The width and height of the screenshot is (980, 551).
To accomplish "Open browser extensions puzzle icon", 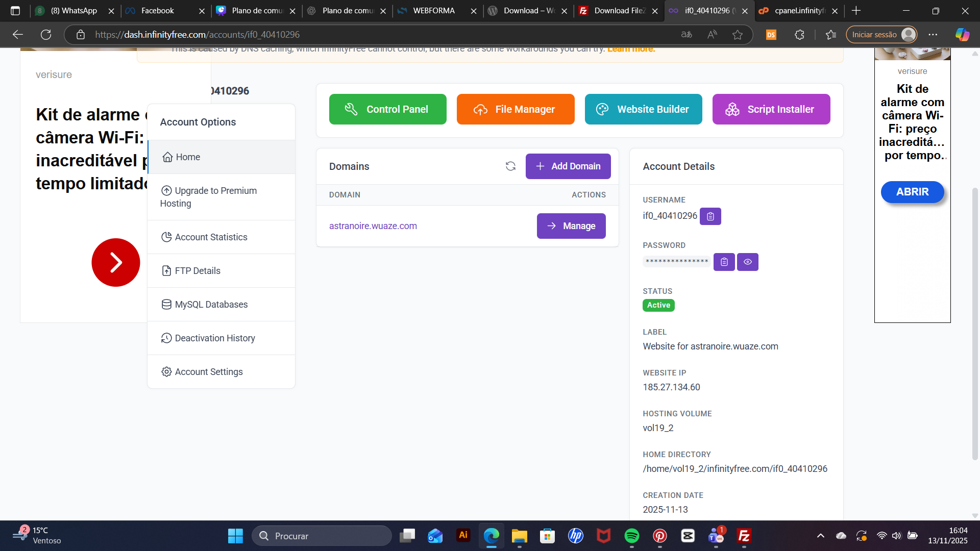I will coord(799,35).
